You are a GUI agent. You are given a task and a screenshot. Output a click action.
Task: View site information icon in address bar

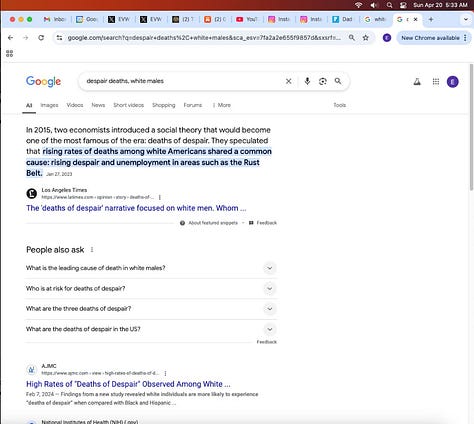59,38
